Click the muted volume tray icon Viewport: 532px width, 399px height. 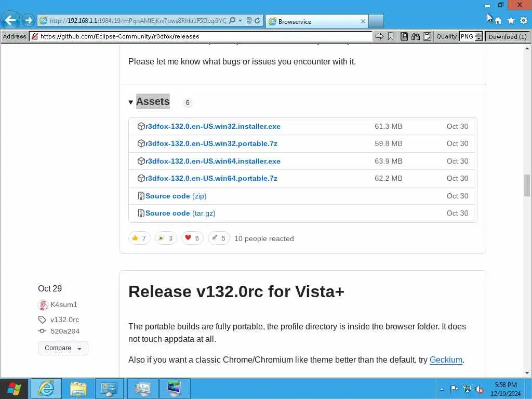click(480, 389)
